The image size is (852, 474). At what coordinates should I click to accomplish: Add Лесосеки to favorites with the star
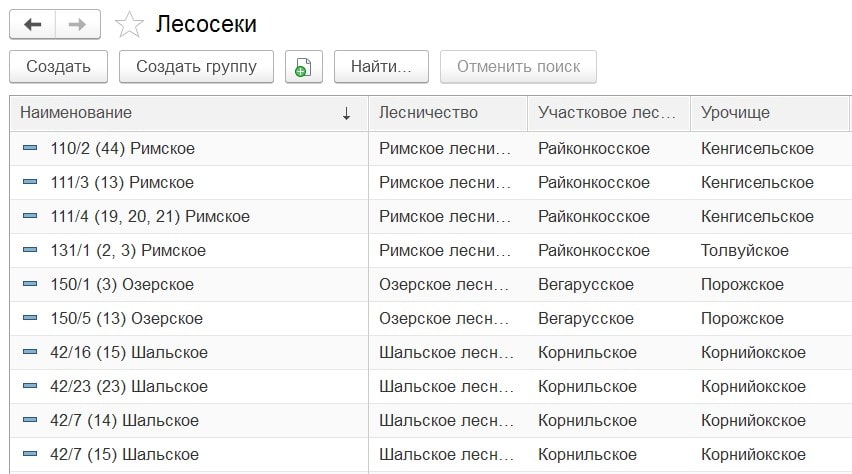[129, 25]
